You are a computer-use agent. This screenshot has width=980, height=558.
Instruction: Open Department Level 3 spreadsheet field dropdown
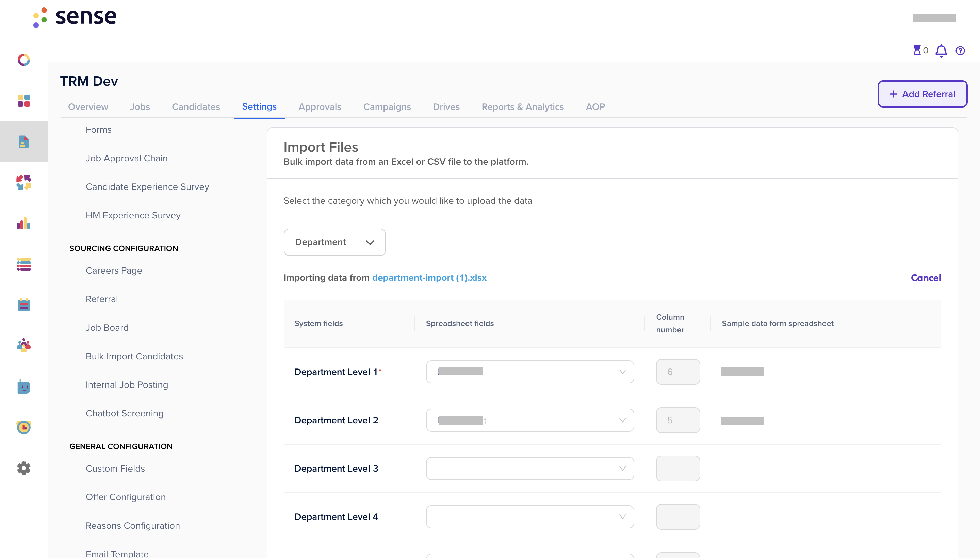click(530, 468)
